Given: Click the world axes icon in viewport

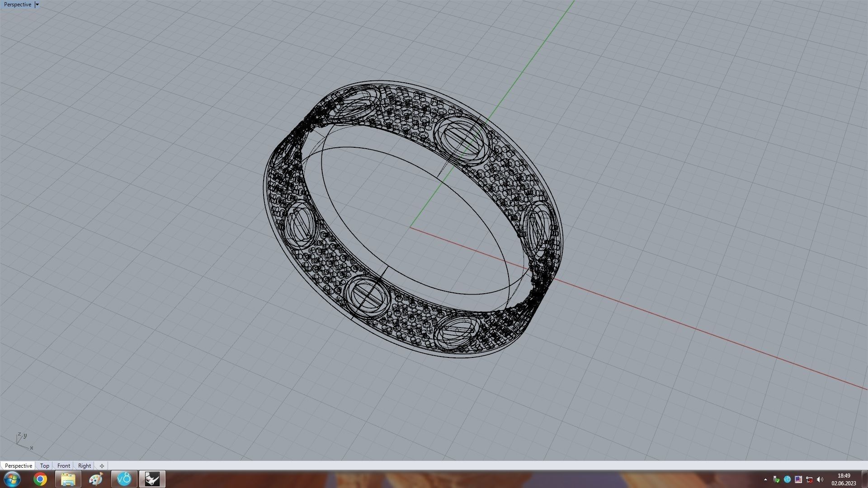Looking at the screenshot, I should tap(24, 441).
